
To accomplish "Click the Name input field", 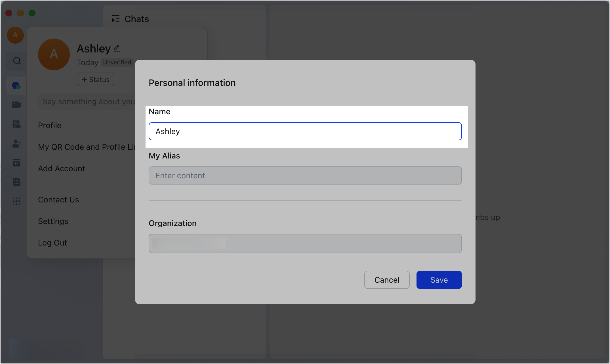I will pyautogui.click(x=305, y=131).
